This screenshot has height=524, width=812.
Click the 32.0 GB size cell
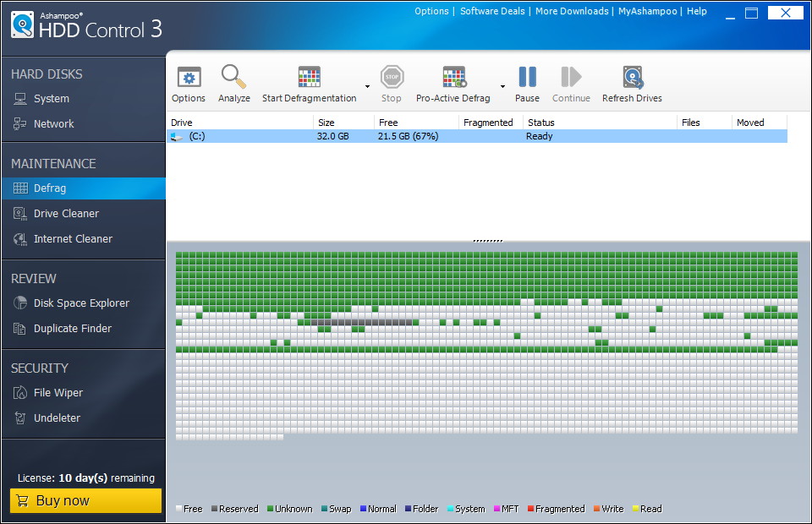coord(333,136)
